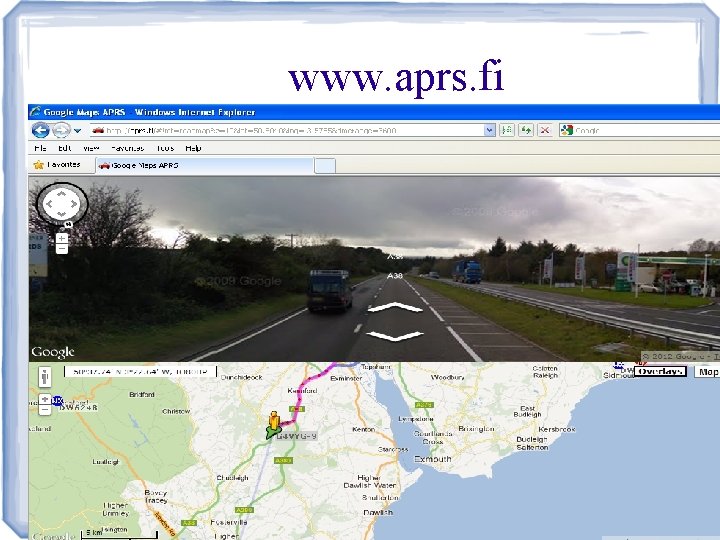Zoom in on the map with plus button
Image resolution: width=720 pixels, height=540 pixels.
[x=45, y=399]
